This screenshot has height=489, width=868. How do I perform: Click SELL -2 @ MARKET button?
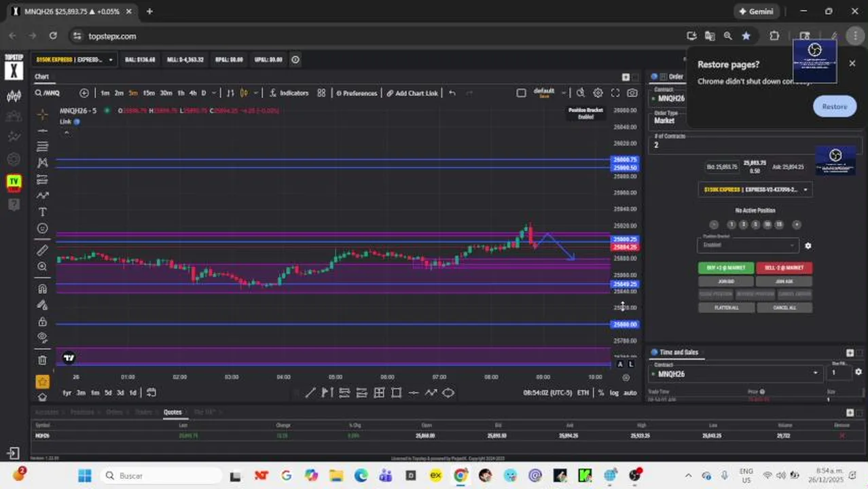coord(784,268)
